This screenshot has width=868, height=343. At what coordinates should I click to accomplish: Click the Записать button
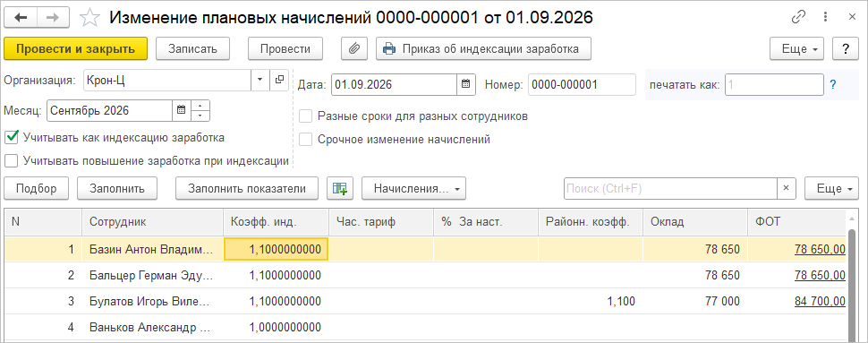pyautogui.click(x=193, y=48)
